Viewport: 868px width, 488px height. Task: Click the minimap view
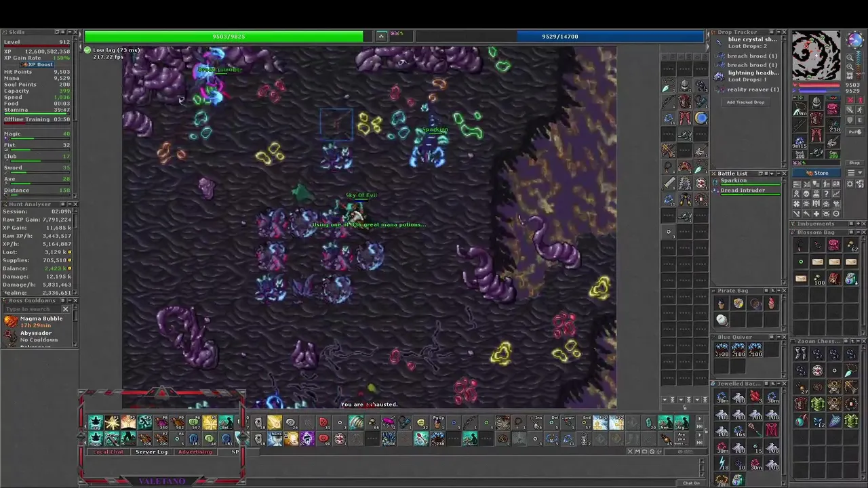(x=816, y=56)
